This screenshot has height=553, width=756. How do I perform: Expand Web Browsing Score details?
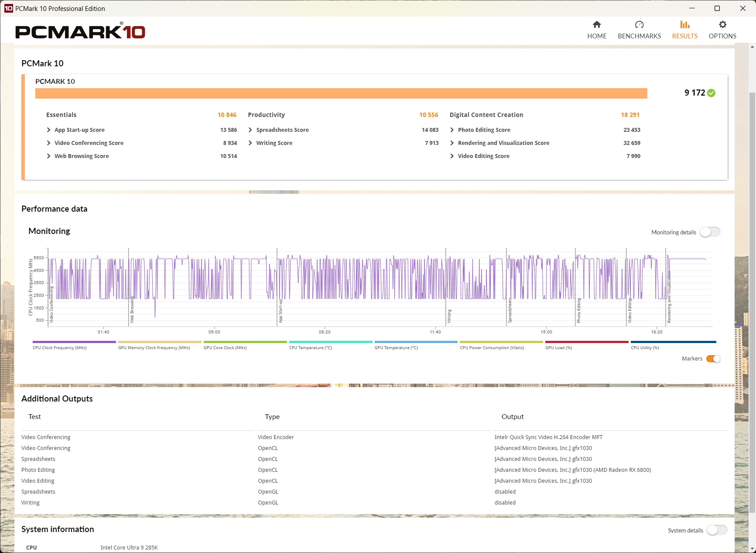49,156
